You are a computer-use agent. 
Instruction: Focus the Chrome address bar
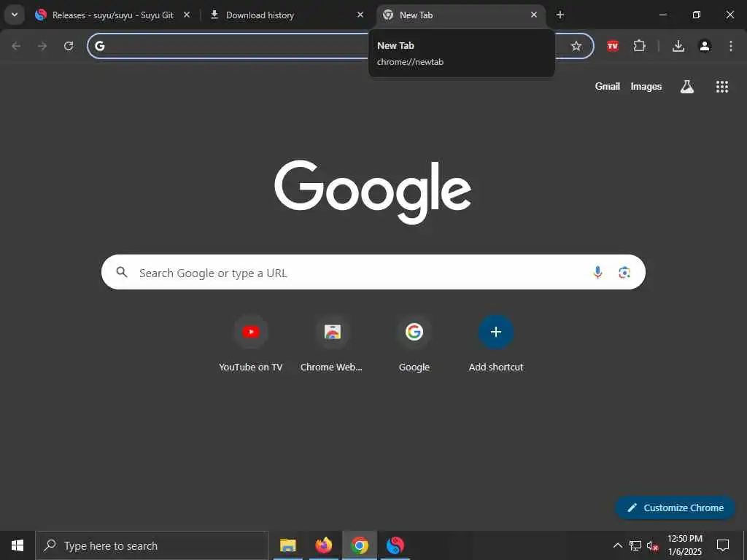pyautogui.click(x=340, y=46)
